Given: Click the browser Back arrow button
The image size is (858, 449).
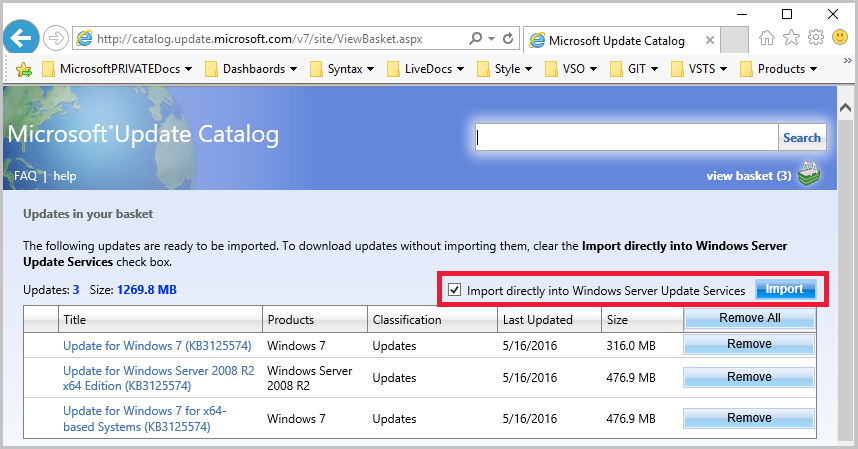Looking at the screenshot, I should coord(21,38).
